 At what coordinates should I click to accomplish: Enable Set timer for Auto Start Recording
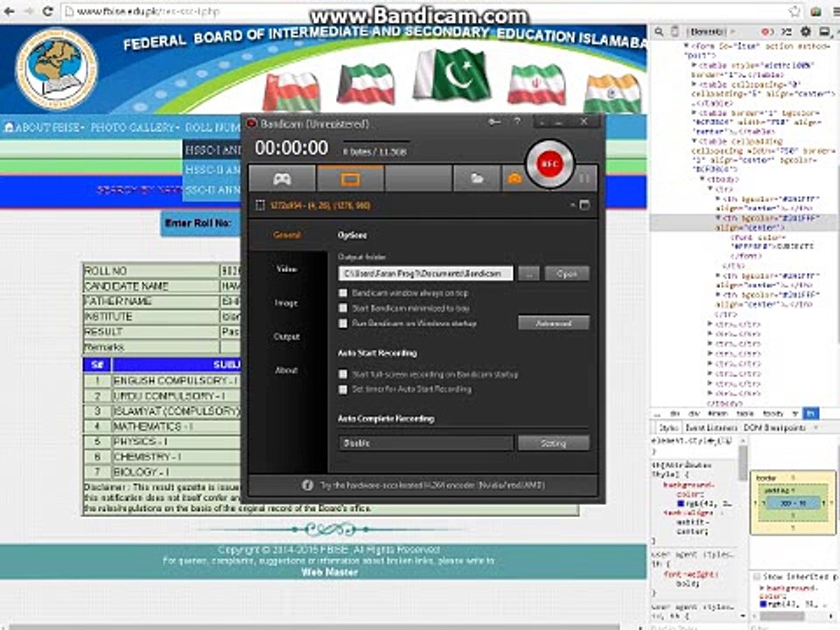[x=343, y=389]
